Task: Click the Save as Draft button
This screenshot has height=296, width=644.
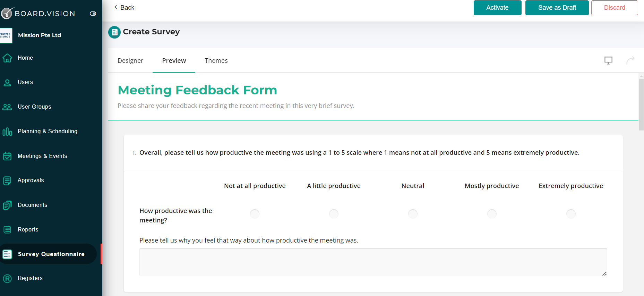Action: (x=557, y=8)
